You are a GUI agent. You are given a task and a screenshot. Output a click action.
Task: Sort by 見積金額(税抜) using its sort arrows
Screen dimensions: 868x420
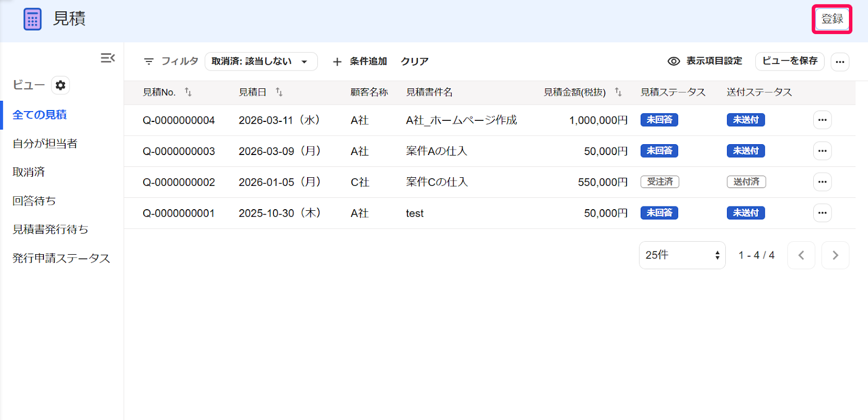[618, 92]
